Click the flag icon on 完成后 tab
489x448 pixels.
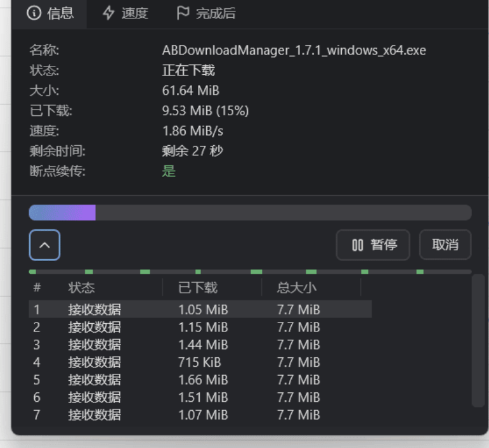coord(183,13)
